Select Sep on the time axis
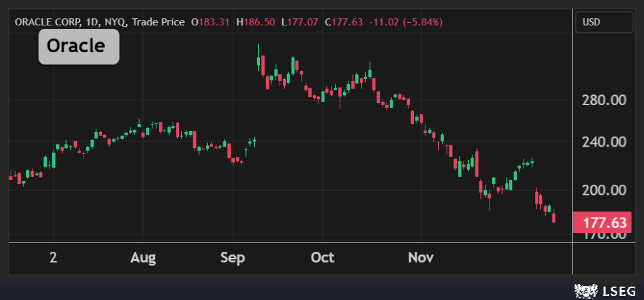644x300 pixels. click(233, 258)
